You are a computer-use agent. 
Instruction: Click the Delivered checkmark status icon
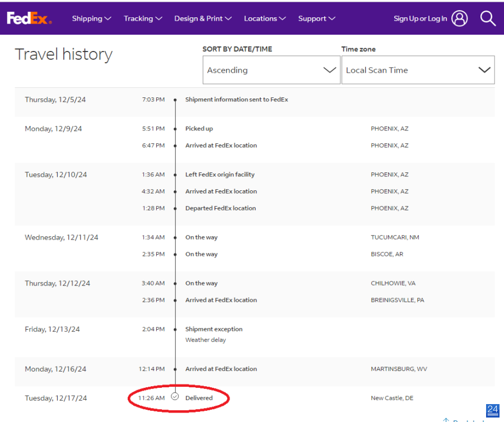(175, 397)
